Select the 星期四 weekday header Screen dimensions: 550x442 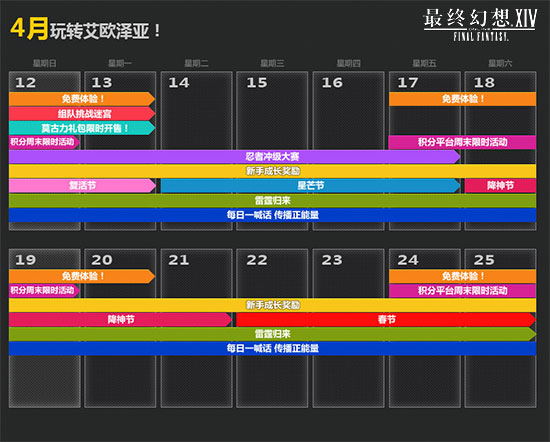[x=348, y=63]
